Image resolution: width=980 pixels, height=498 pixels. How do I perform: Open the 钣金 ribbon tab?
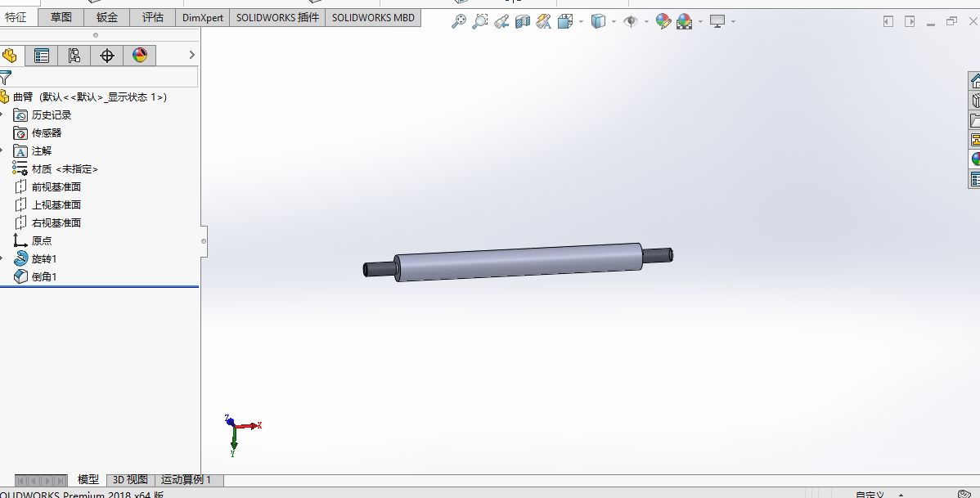pos(107,17)
